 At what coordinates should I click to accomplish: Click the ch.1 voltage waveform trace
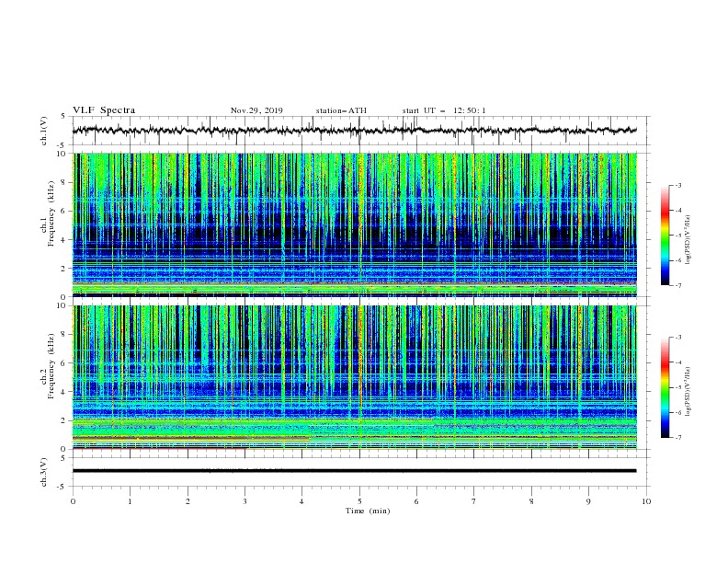[355, 131]
